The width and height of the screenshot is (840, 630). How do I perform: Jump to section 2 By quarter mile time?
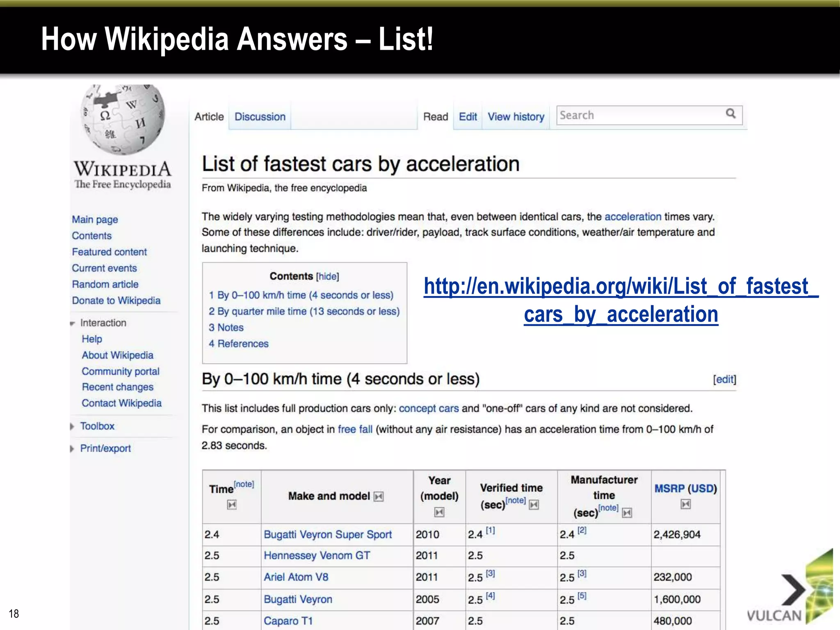(x=304, y=312)
